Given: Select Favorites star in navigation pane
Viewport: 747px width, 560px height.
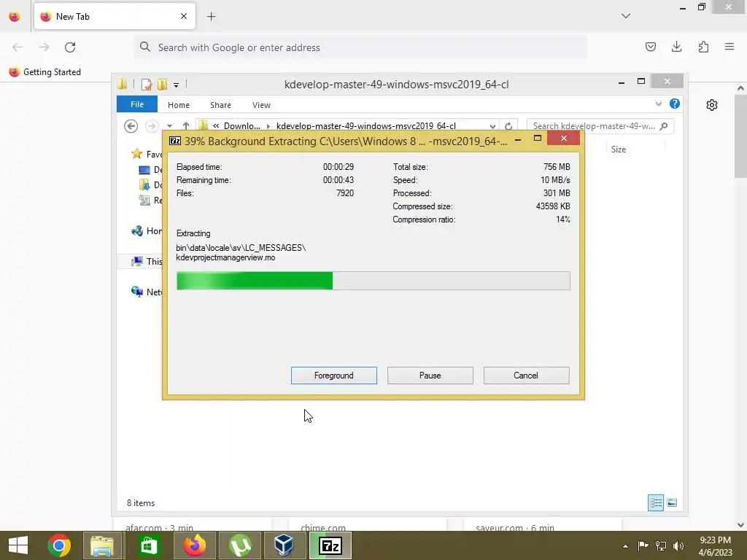Looking at the screenshot, I should coord(137,154).
